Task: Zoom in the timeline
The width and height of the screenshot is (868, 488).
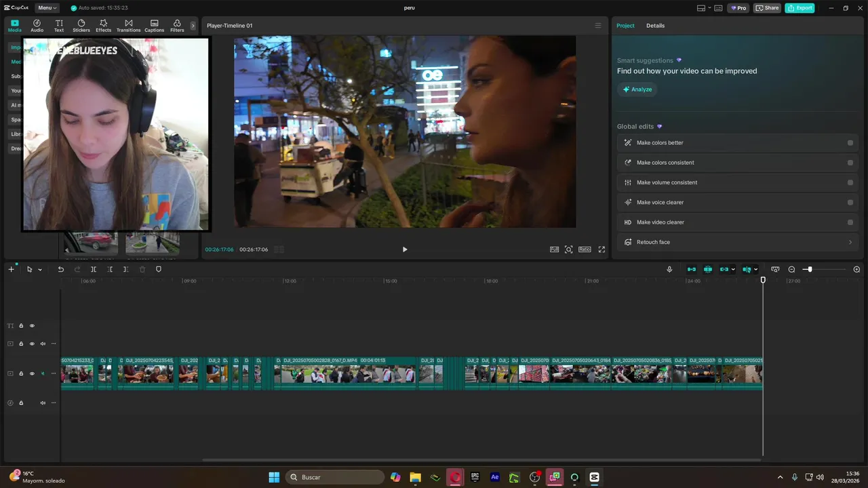Action: [x=856, y=269]
